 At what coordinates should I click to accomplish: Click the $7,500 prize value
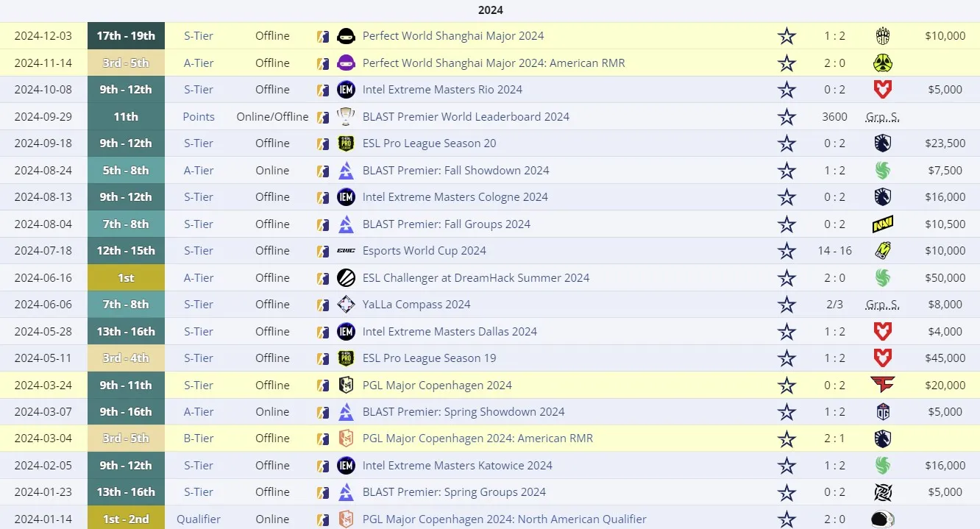pos(945,171)
